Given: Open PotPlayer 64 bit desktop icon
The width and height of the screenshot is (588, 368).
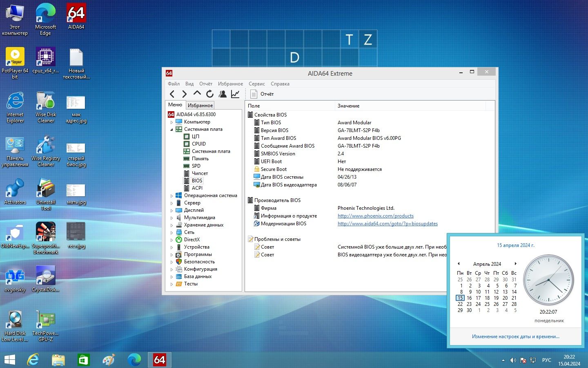Looking at the screenshot, I should tap(15, 63).
